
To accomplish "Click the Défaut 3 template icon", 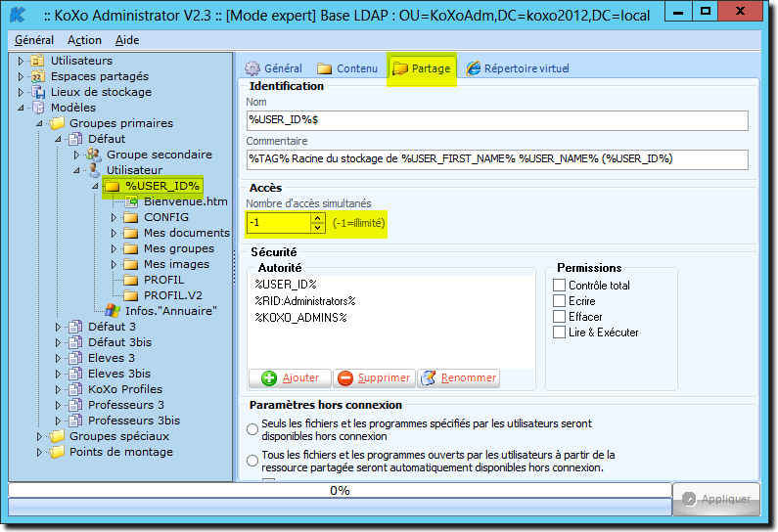I will (75, 327).
